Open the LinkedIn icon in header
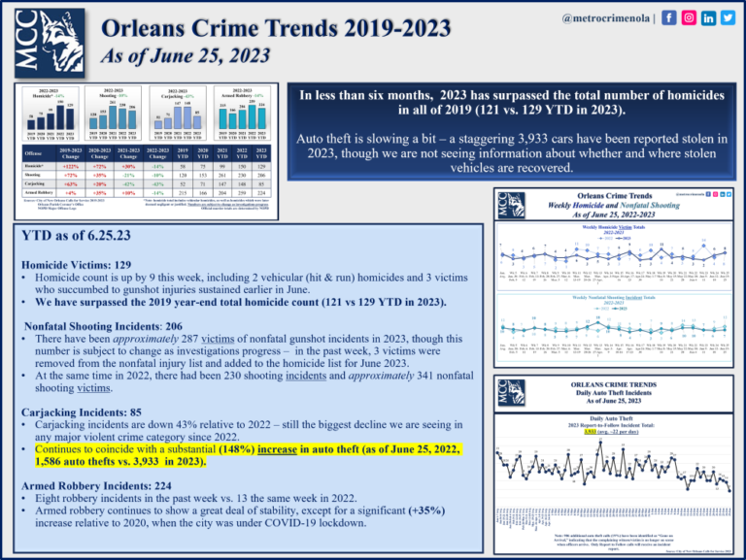 pos(710,18)
